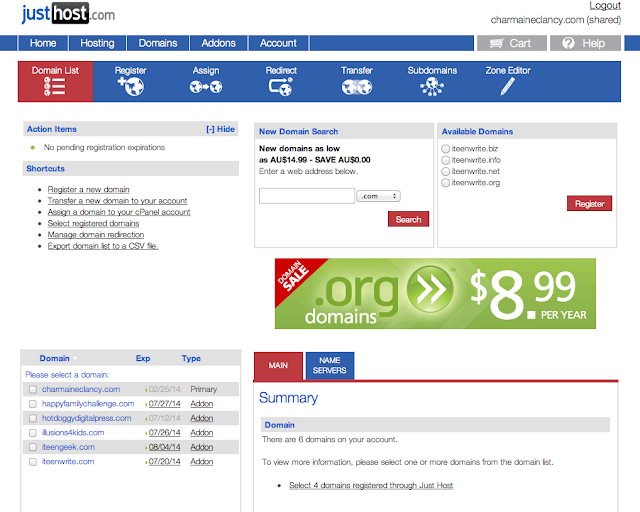
Task: Tick the illusions4kids.com checkbox
Action: point(33,433)
